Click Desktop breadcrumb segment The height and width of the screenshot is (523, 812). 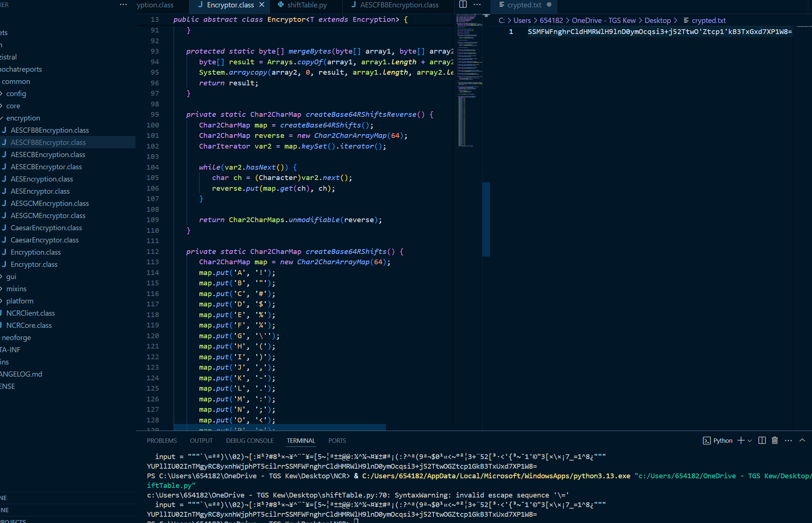[657, 20]
